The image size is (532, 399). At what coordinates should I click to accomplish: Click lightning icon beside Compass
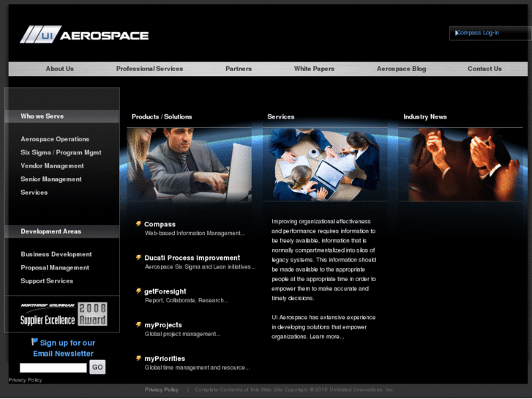[x=138, y=224]
